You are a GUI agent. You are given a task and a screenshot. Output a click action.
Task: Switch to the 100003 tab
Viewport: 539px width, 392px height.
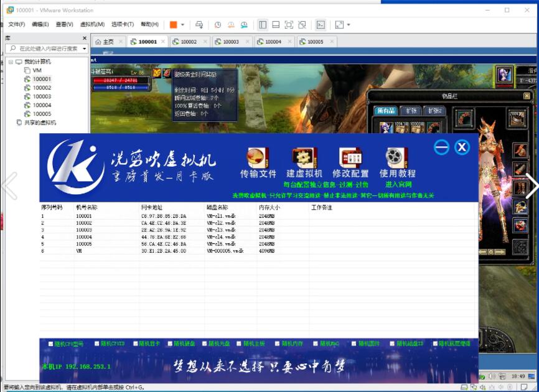pos(231,42)
